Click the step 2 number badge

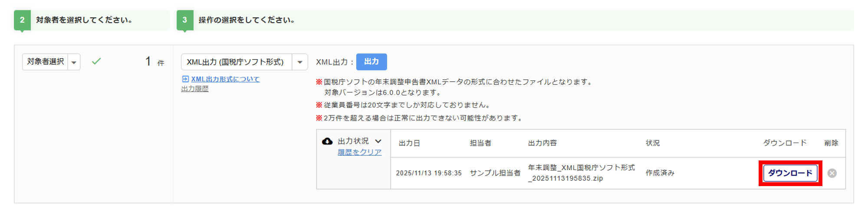tap(22, 20)
